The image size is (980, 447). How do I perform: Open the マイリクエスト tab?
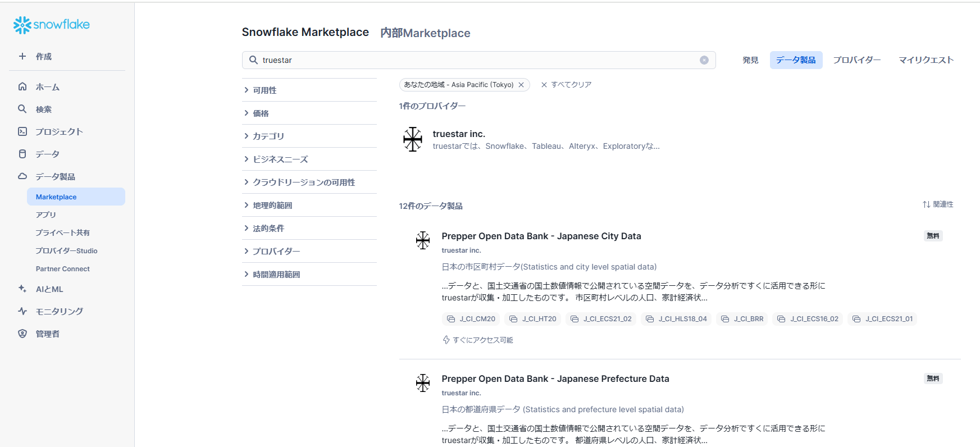point(926,60)
